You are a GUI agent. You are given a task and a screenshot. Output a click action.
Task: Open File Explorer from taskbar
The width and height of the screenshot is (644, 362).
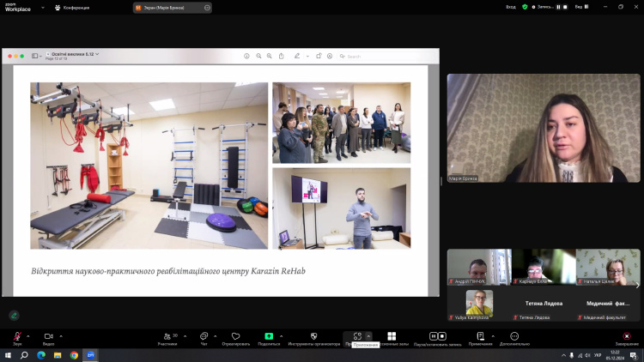[58, 355]
